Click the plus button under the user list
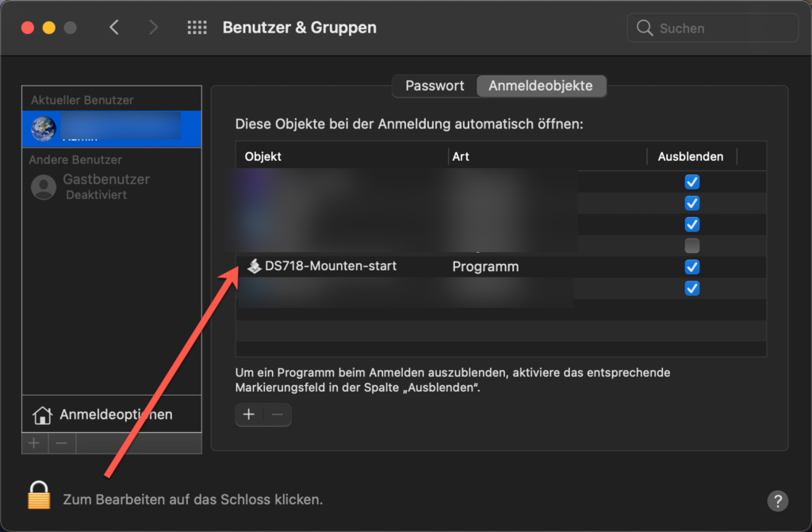 [x=34, y=442]
